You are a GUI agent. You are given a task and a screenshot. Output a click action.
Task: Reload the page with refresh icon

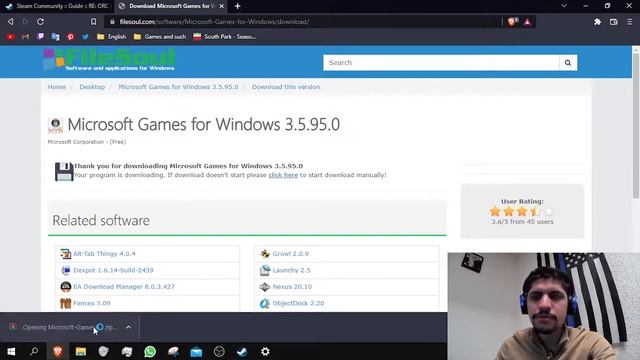(x=40, y=22)
